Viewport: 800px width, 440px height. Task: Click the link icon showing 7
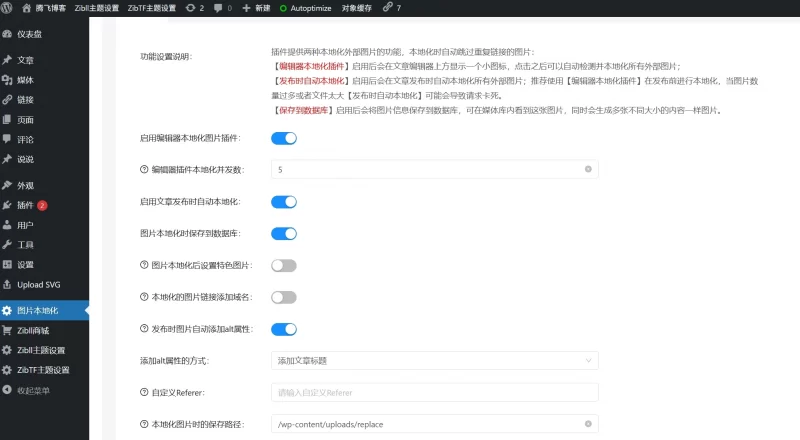click(386, 8)
